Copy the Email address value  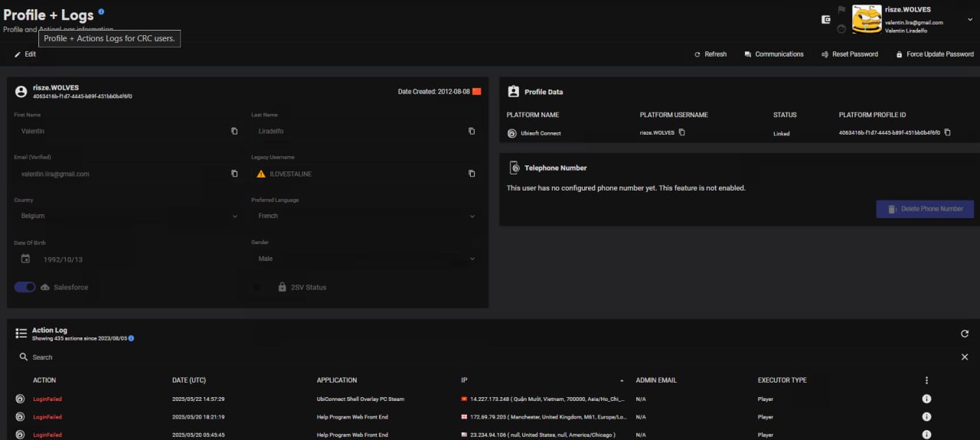[x=234, y=174]
